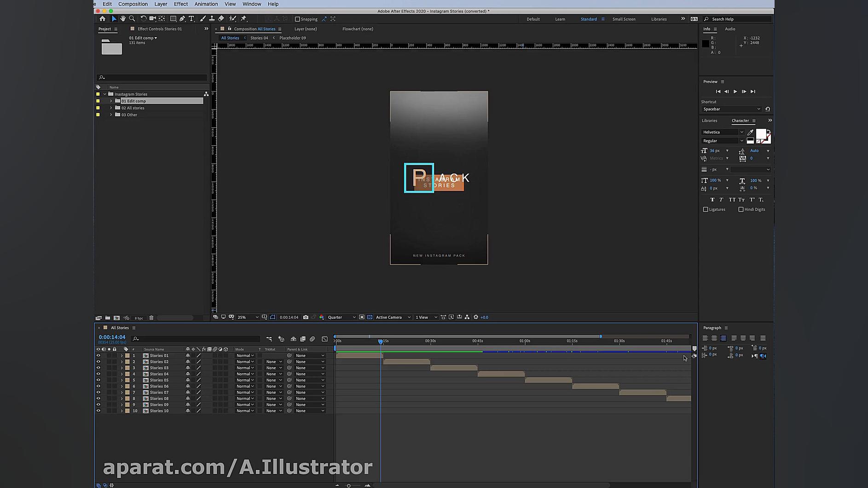Switch to Small Screen workspace
868x488 pixels.
point(624,19)
